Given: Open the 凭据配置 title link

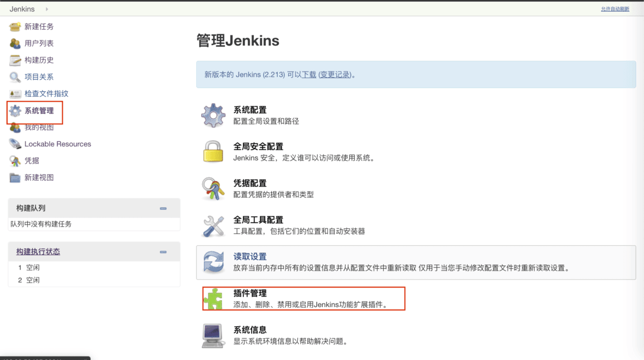Looking at the screenshot, I should (250, 183).
